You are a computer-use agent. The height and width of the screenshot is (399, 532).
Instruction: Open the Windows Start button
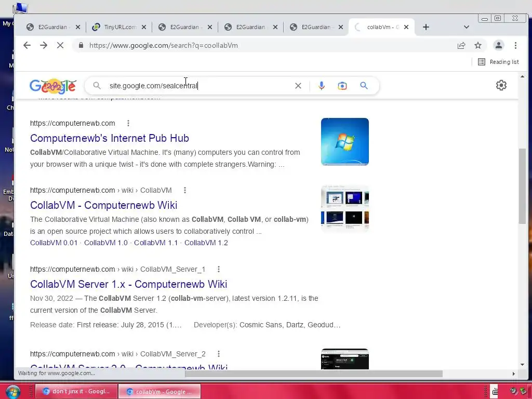(x=13, y=392)
